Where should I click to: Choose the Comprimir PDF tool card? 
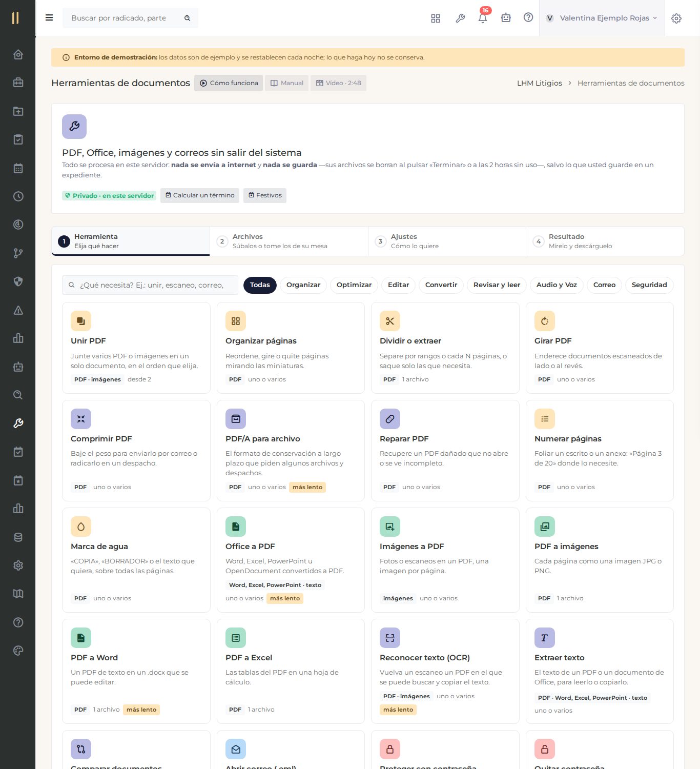coord(136,451)
